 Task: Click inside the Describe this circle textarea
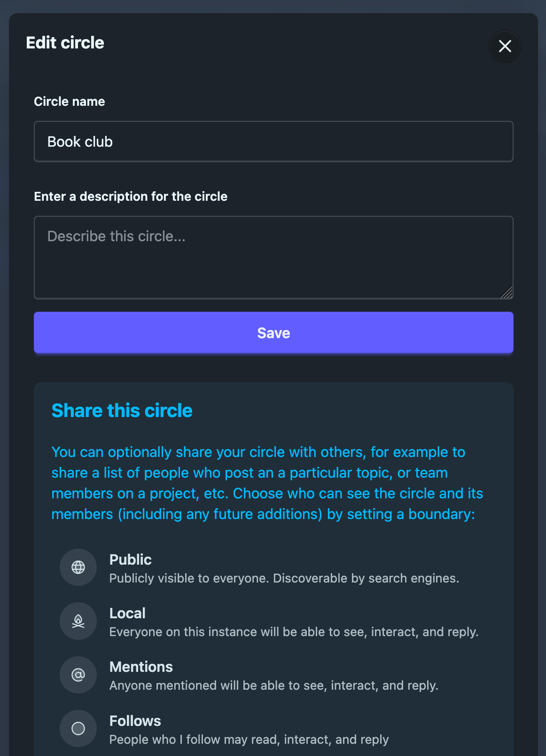pos(273,256)
